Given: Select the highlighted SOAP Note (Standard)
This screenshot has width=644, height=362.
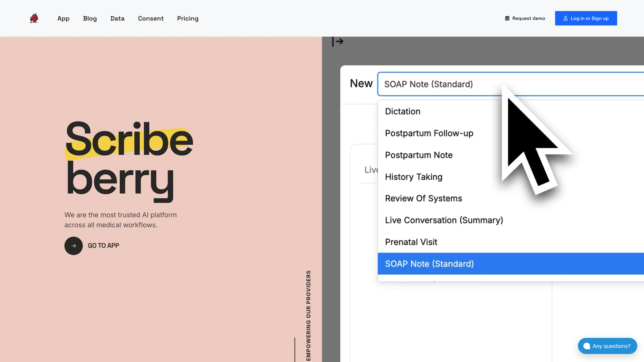Looking at the screenshot, I should 430,264.
